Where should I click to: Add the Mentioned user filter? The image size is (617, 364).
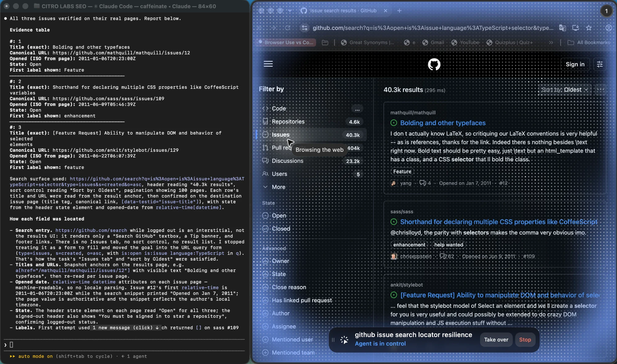(x=288, y=340)
